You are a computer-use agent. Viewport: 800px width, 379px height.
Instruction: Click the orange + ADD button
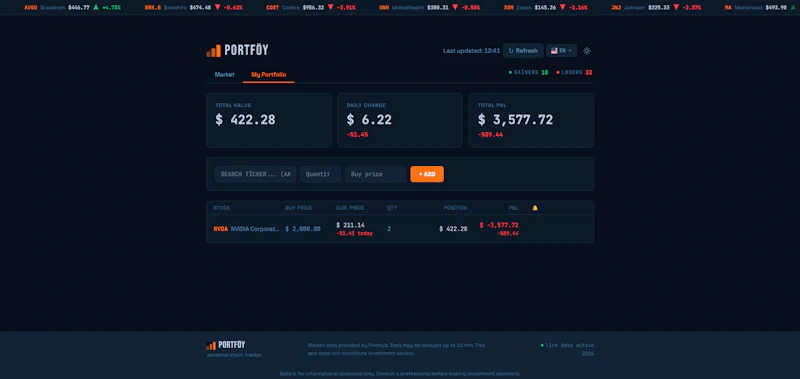pyautogui.click(x=427, y=174)
